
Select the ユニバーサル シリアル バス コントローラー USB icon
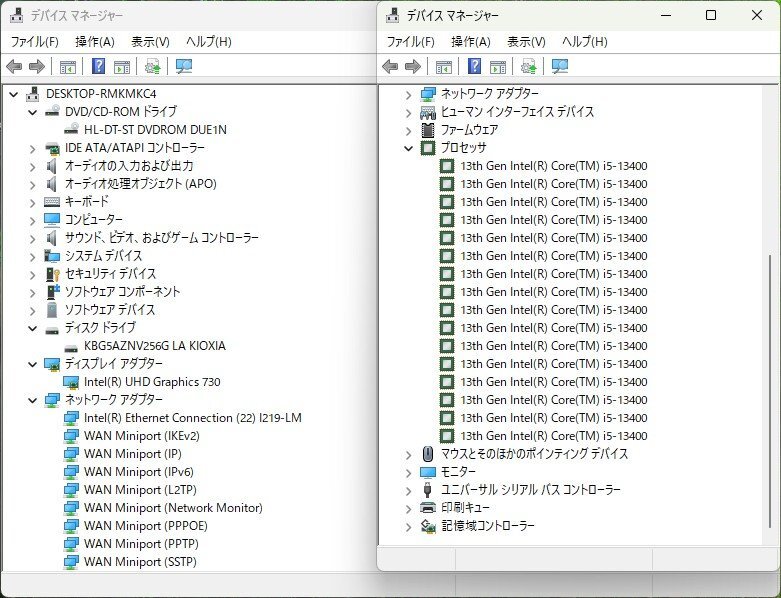[x=427, y=489]
